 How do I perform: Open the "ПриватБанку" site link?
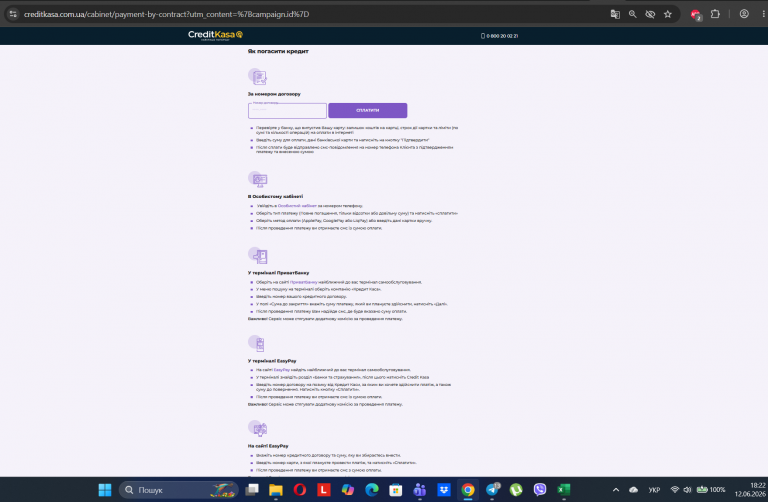tap(304, 282)
